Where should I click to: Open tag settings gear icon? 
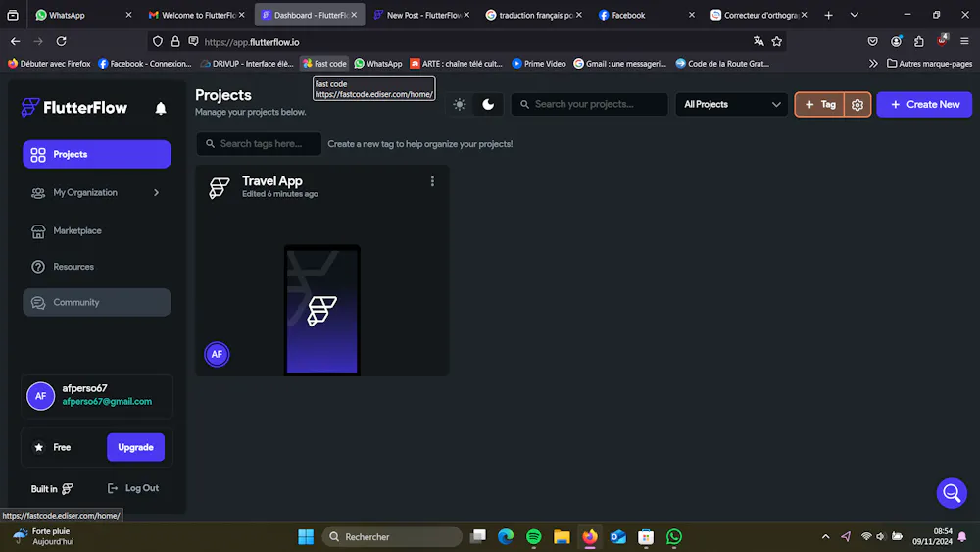(857, 105)
